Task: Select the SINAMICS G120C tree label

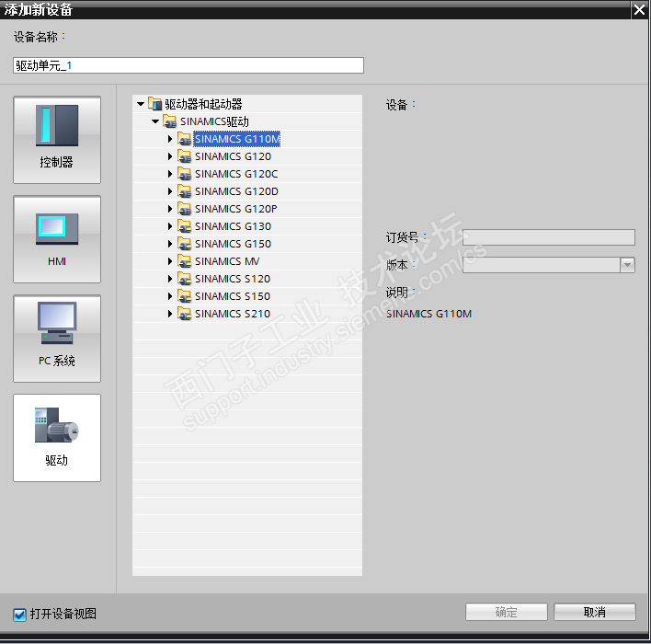Action: tap(236, 174)
